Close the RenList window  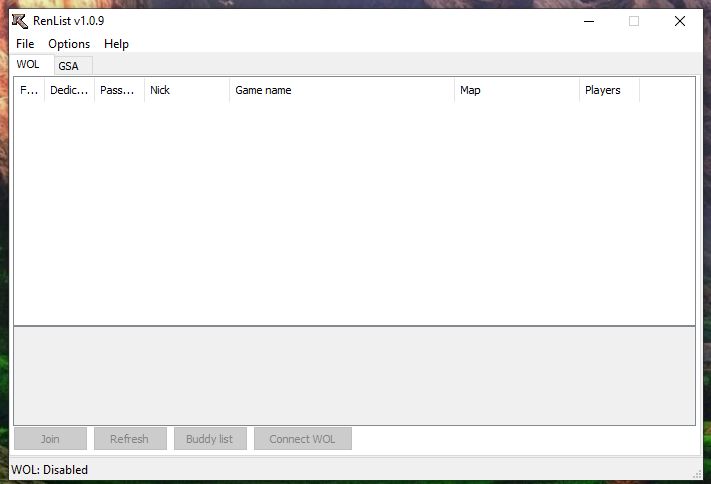679,21
